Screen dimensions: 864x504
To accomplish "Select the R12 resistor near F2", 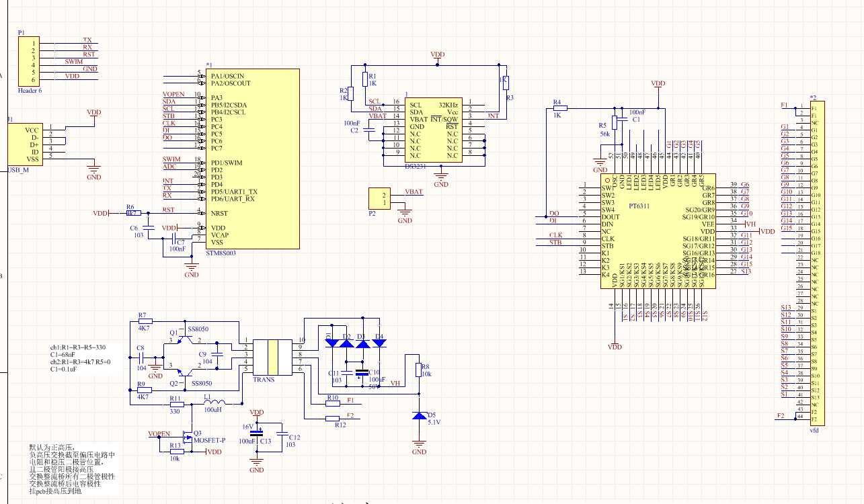I will 333,419.
